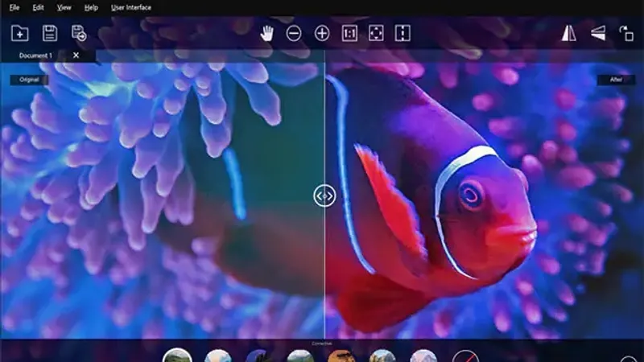644x362 pixels.
Task: Click the before/after divider slider handle
Action: click(x=324, y=195)
